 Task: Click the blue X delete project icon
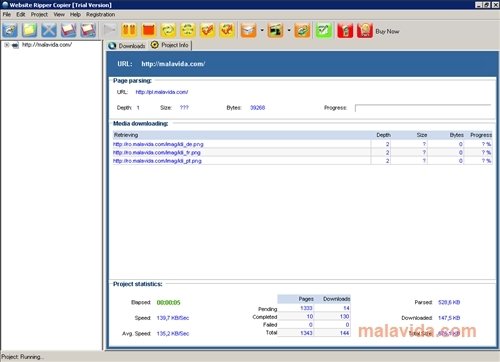[x=49, y=30]
